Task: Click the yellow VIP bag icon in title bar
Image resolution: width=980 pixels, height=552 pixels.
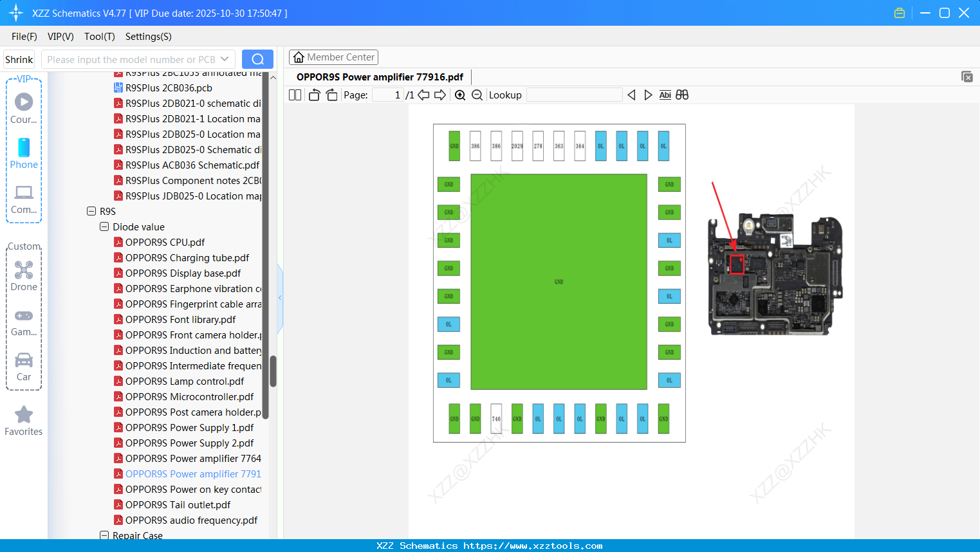Action: (x=900, y=13)
